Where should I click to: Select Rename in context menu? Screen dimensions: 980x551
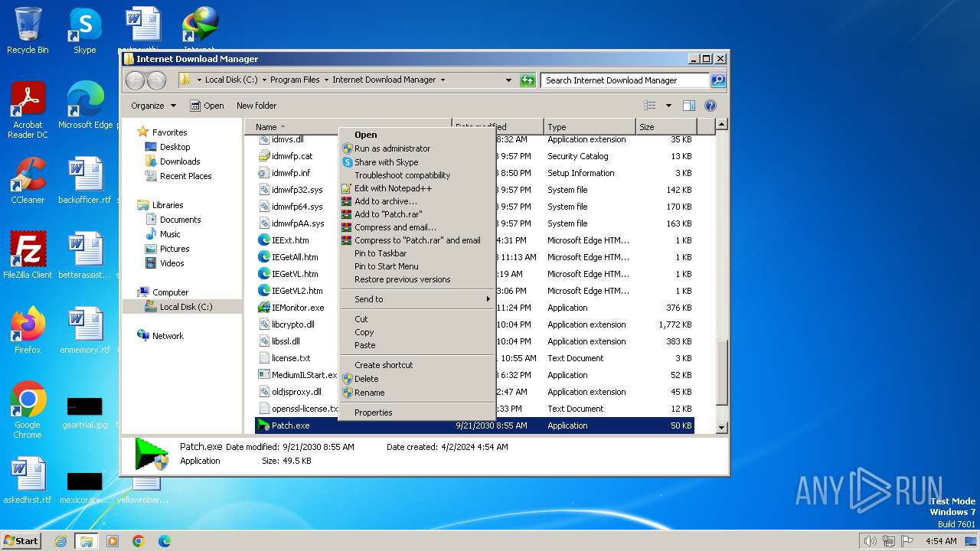click(x=417, y=393)
